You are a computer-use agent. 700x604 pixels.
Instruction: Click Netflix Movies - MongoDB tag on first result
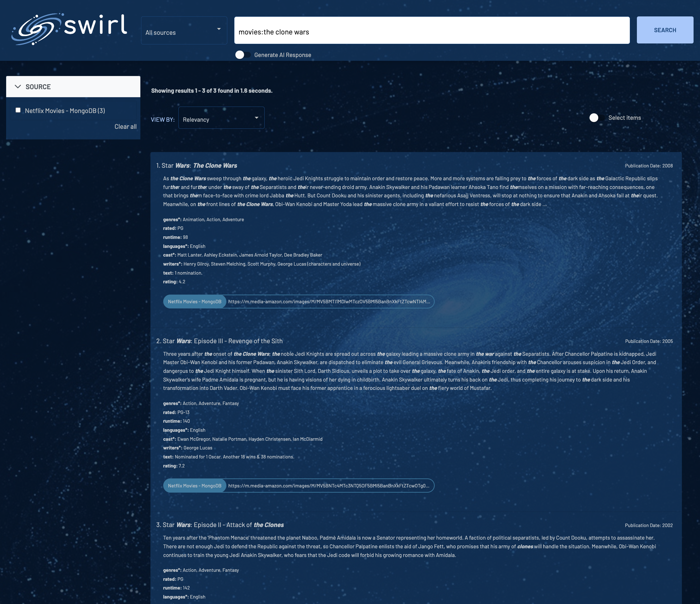point(194,302)
